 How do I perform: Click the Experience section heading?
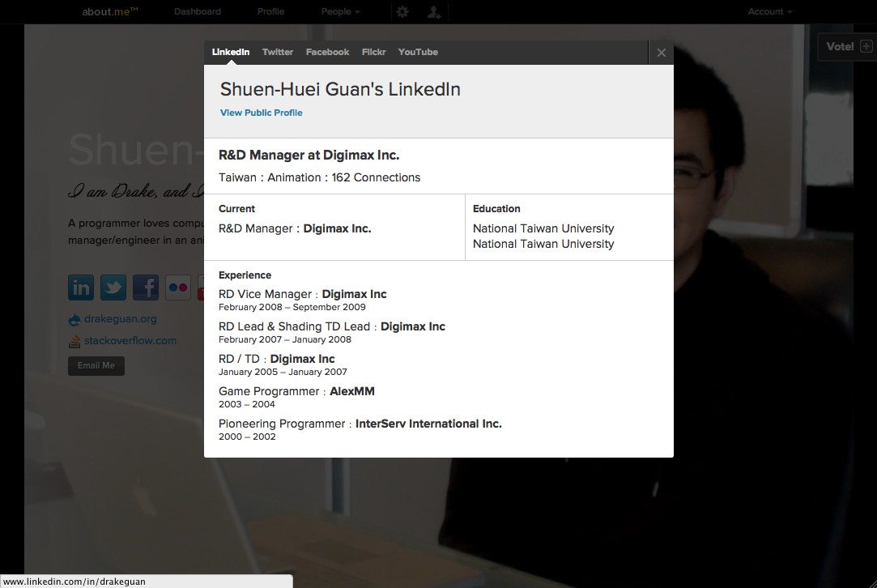point(245,275)
